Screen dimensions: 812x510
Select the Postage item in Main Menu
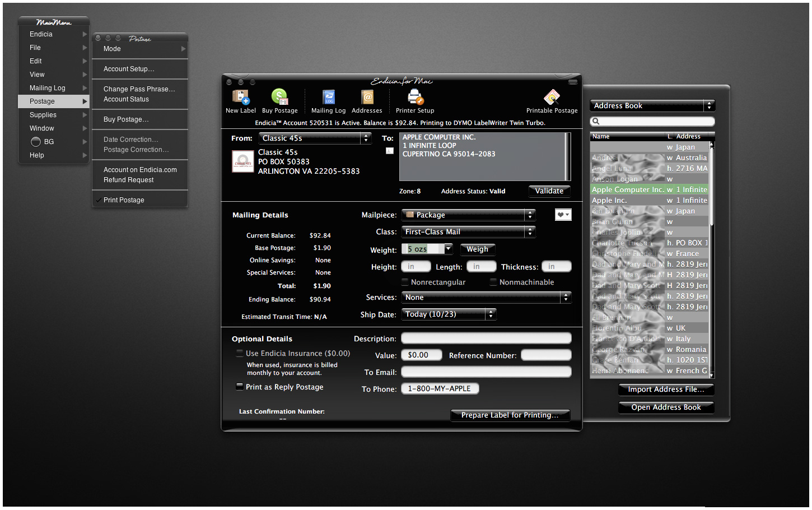click(x=53, y=101)
